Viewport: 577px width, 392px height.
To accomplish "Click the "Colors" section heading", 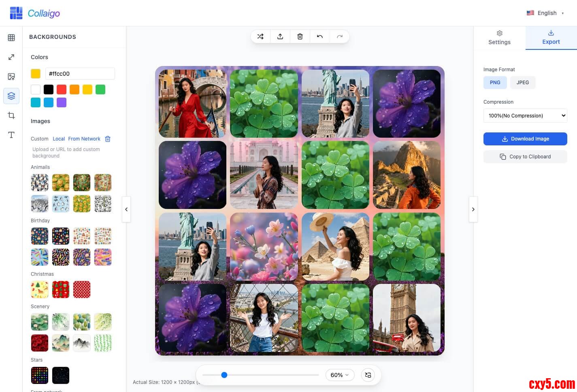I will [39, 57].
